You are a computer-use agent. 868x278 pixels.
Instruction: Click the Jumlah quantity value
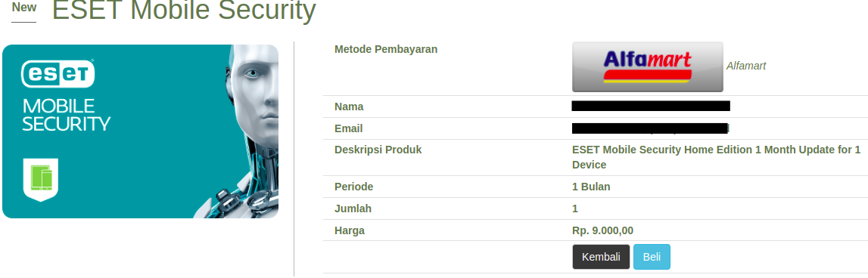(575, 209)
